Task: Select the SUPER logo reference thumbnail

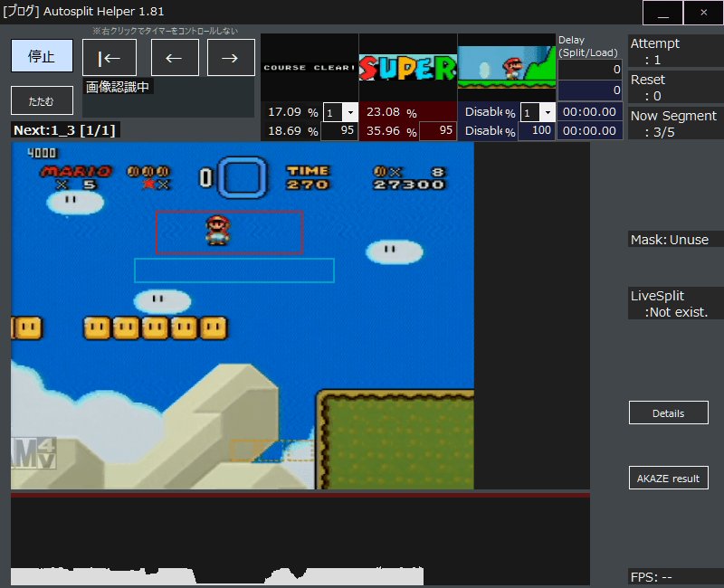Action: [408, 68]
